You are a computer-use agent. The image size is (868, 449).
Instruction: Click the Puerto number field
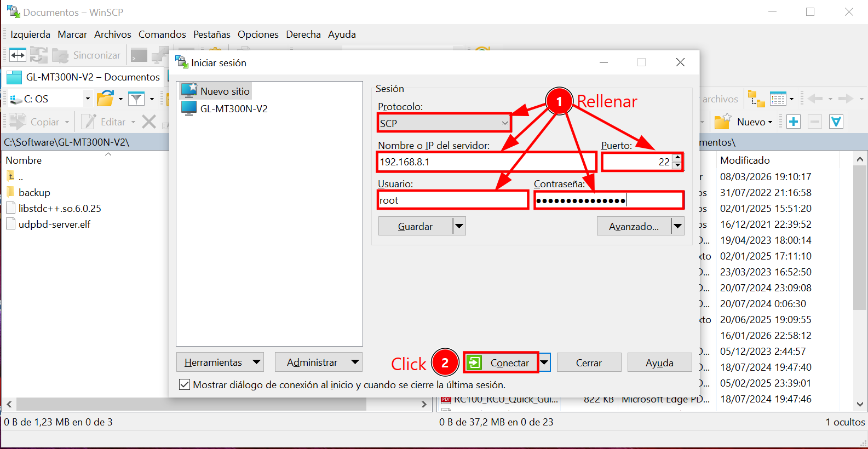637,162
